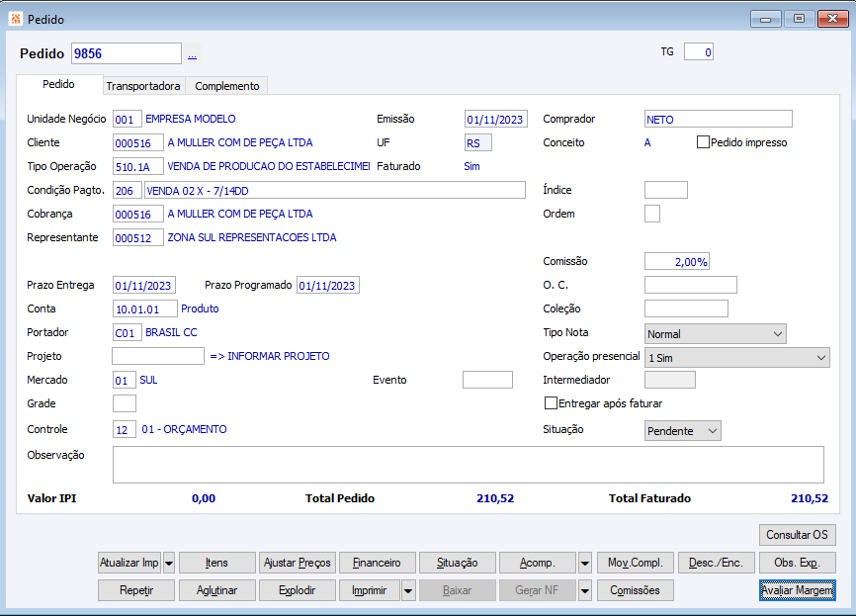Click the Conta field 10.01.01
Image resolution: width=856 pixels, height=616 pixels.
pos(145,308)
